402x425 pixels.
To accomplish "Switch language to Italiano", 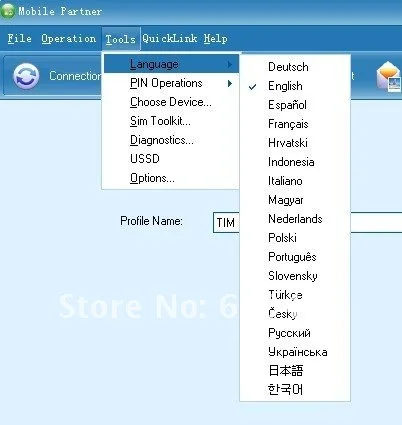I will (295, 181).
